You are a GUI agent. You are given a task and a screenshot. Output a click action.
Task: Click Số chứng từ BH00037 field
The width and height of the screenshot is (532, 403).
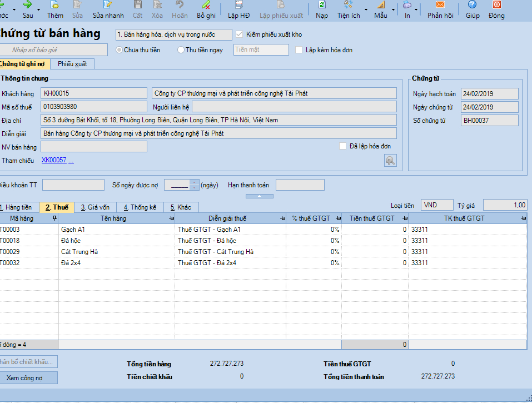pyautogui.click(x=489, y=121)
